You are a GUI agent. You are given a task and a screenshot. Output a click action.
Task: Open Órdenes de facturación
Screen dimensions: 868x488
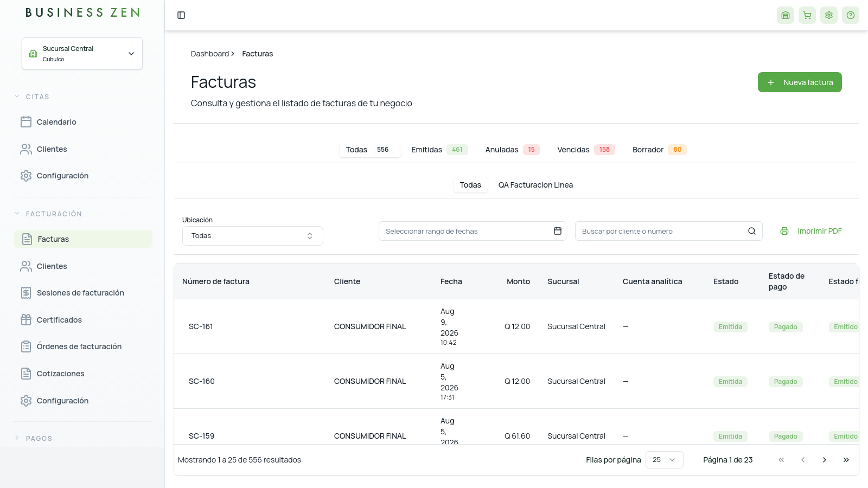pyautogui.click(x=83, y=346)
